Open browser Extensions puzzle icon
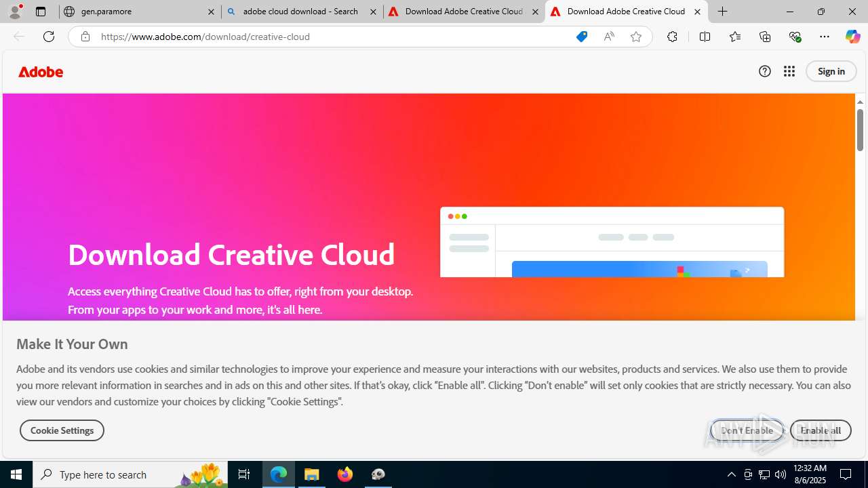The height and width of the screenshot is (488, 868). 672,37
